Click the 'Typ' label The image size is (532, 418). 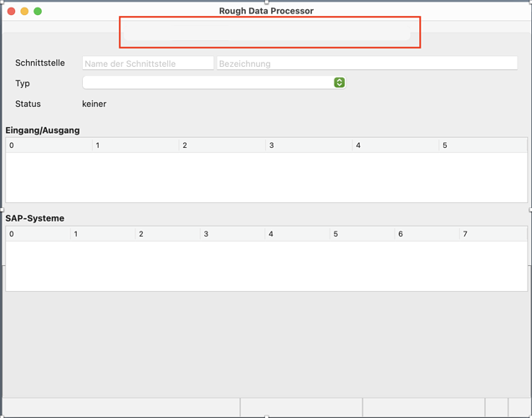[23, 84]
